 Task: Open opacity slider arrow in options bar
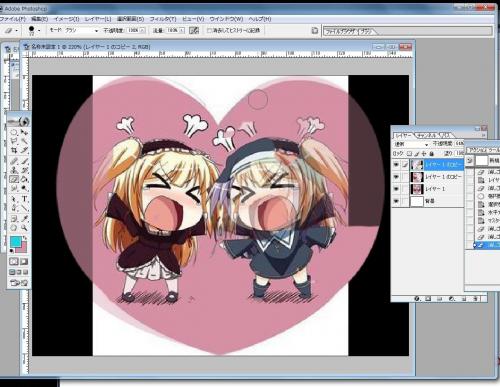(142, 30)
